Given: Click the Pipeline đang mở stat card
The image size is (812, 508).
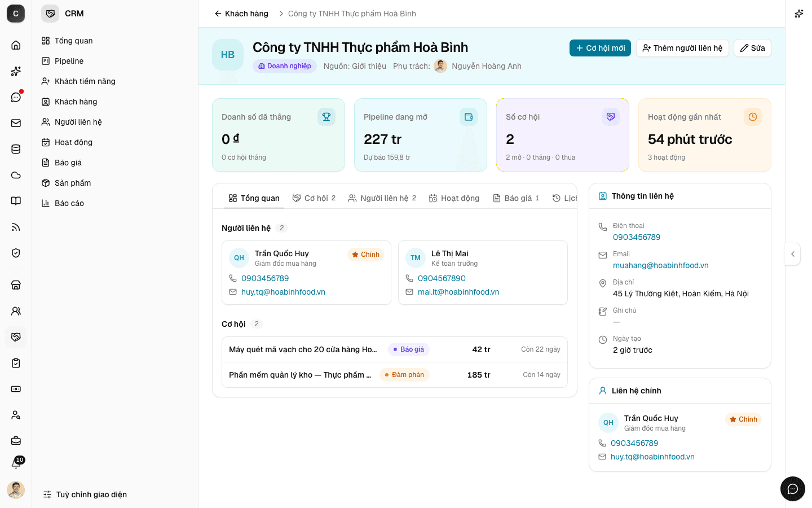Looking at the screenshot, I should click(421, 135).
